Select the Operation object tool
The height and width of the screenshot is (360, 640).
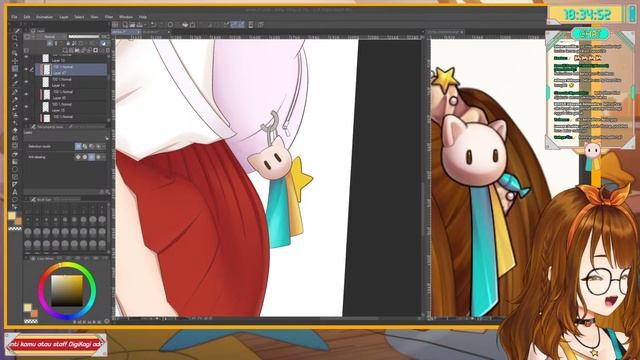[x=15, y=53]
